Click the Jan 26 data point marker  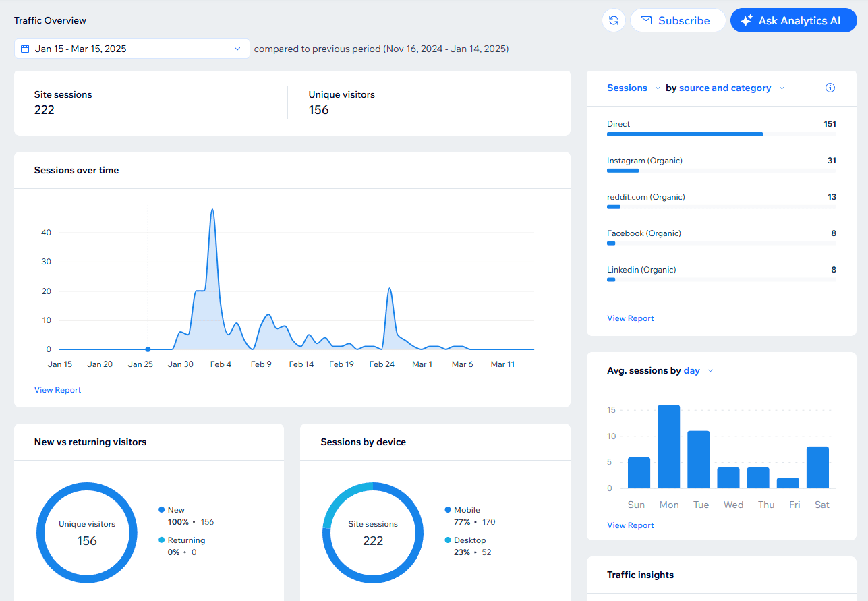click(x=148, y=349)
